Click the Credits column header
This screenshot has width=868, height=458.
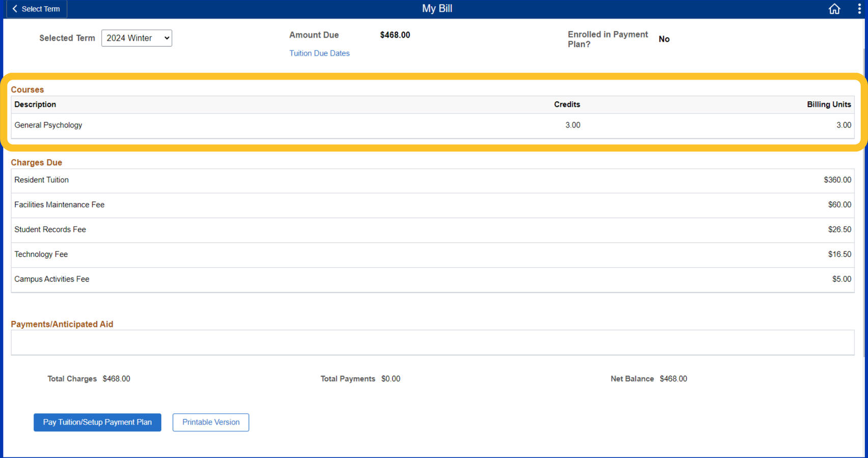(567, 104)
